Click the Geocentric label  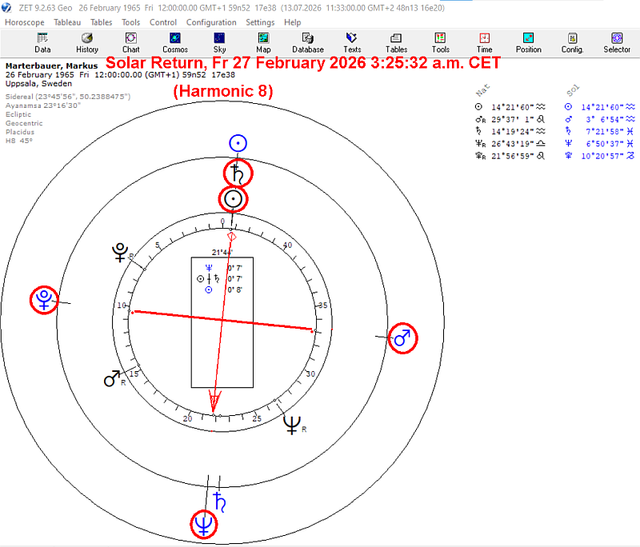(x=24, y=123)
